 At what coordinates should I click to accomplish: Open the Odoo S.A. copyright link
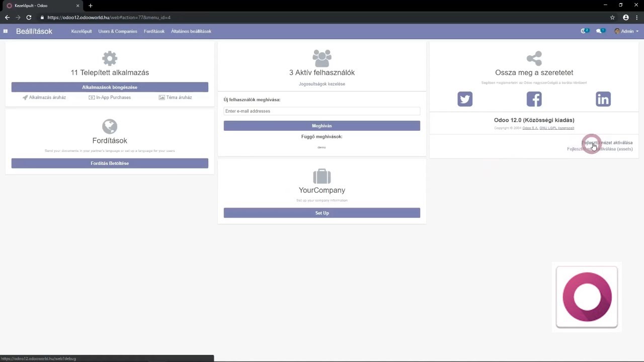(530, 128)
